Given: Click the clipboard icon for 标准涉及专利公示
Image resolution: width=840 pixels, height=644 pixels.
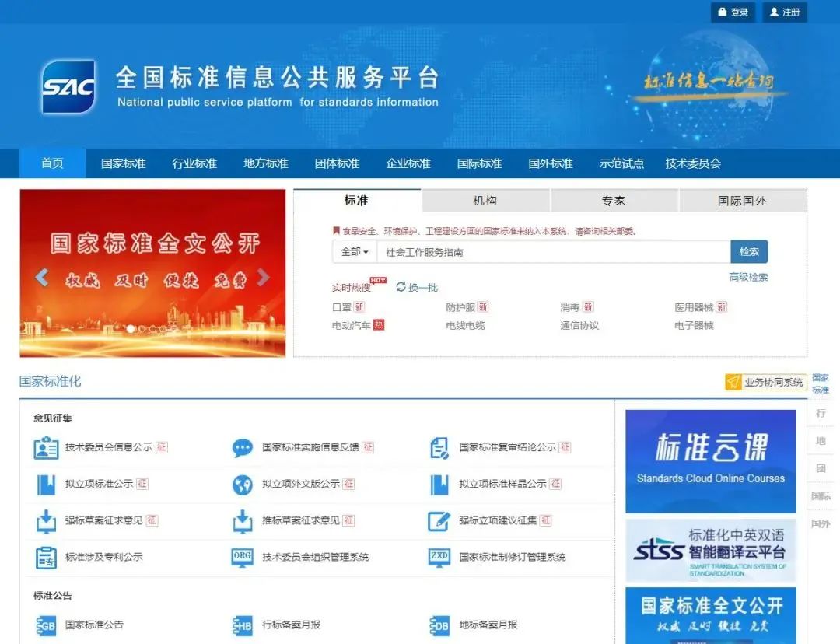Looking at the screenshot, I should coord(46,558).
